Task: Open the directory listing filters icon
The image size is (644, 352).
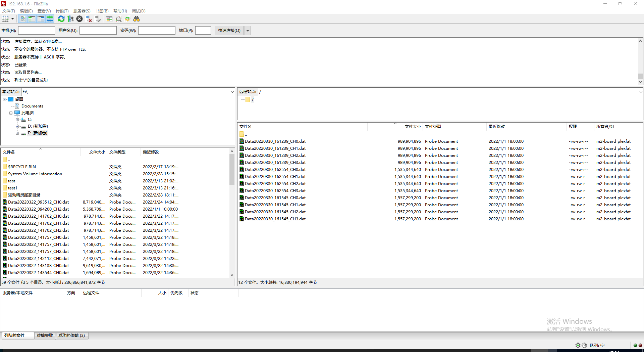Action: (109, 19)
